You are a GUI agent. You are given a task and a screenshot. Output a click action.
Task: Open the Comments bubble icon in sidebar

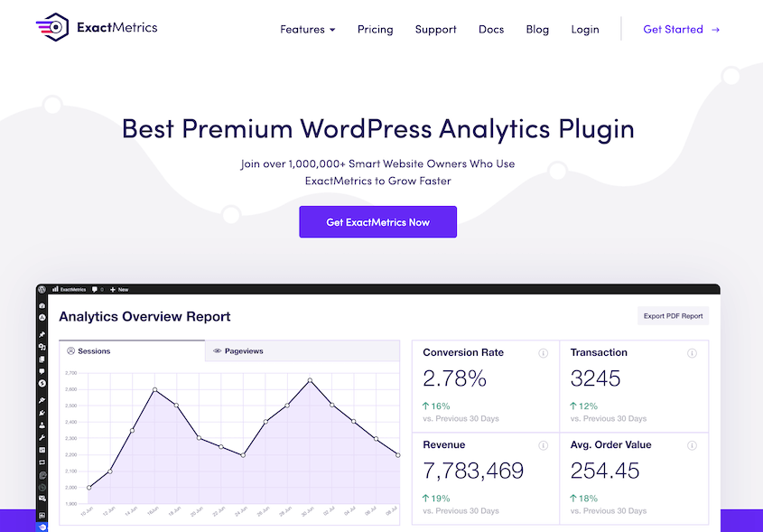(42, 371)
